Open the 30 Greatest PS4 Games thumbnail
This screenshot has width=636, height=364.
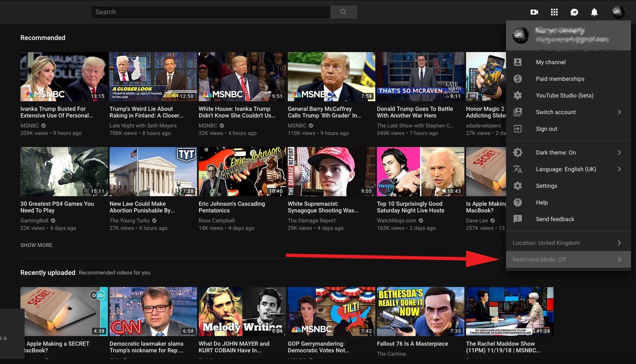click(64, 171)
